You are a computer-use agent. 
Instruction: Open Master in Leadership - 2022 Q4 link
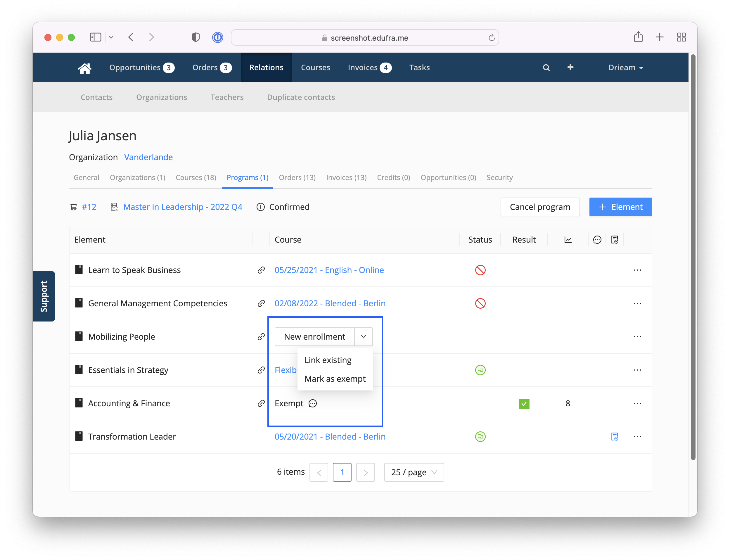183,207
